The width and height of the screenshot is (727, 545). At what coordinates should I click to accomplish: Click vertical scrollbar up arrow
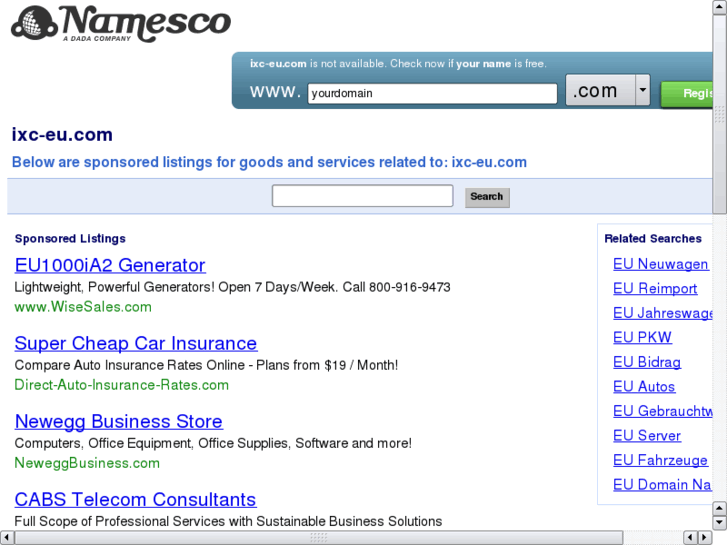coord(720,7)
